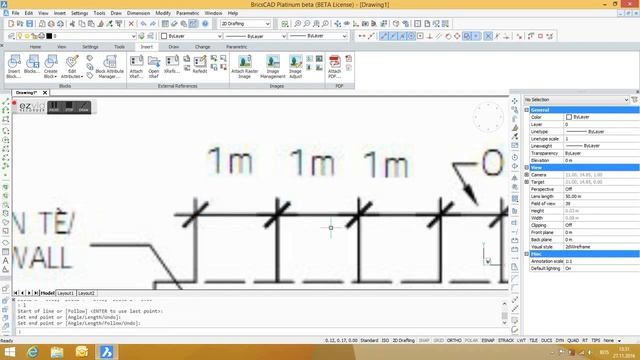Collapse the Misc properties section

tap(527, 254)
